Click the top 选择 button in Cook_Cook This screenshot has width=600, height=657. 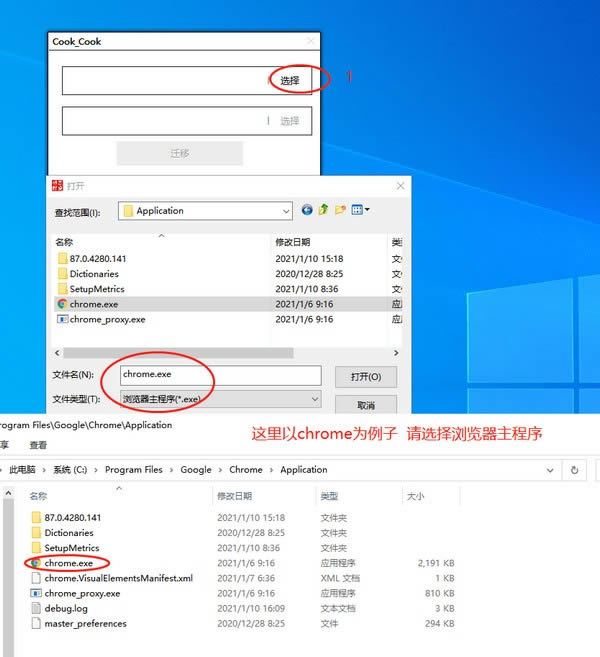(289, 80)
